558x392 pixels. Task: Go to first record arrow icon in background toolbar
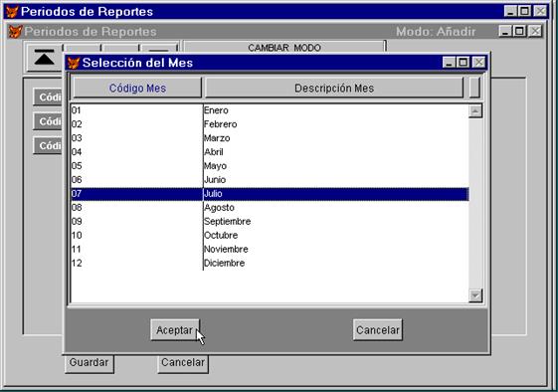44,57
